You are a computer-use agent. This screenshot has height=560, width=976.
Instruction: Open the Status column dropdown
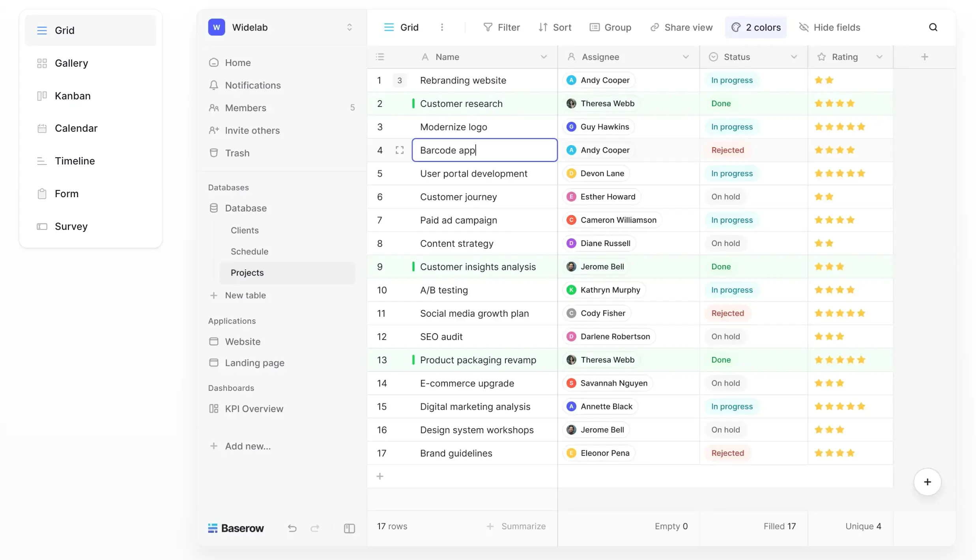[794, 56]
